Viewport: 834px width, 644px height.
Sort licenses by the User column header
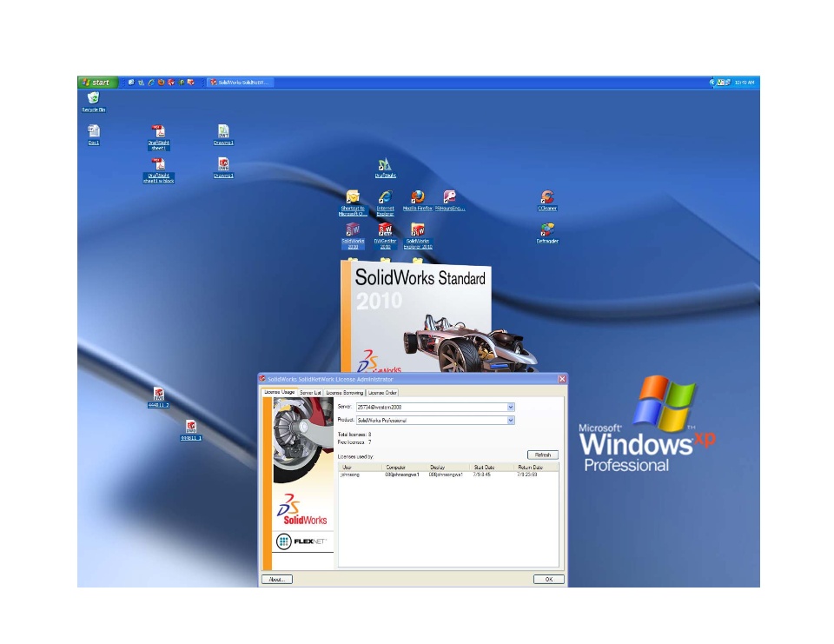360,468
